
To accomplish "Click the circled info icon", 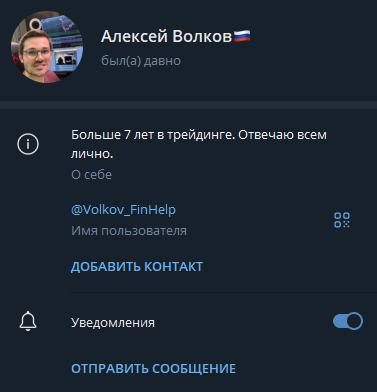I will (x=28, y=144).
